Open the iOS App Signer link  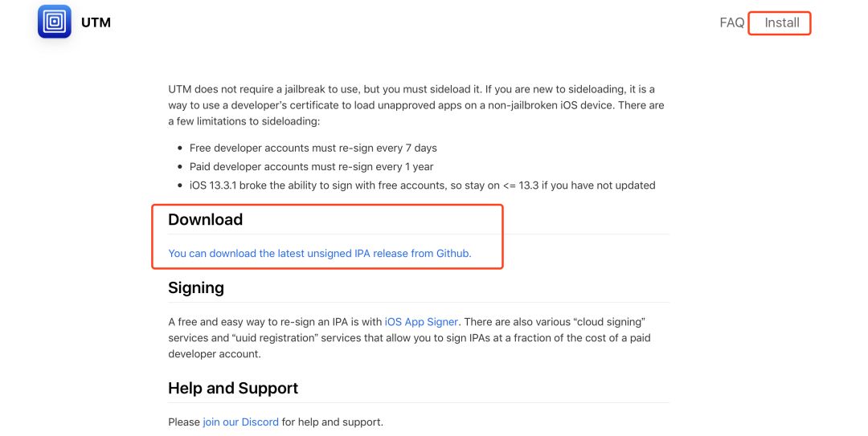coord(421,322)
